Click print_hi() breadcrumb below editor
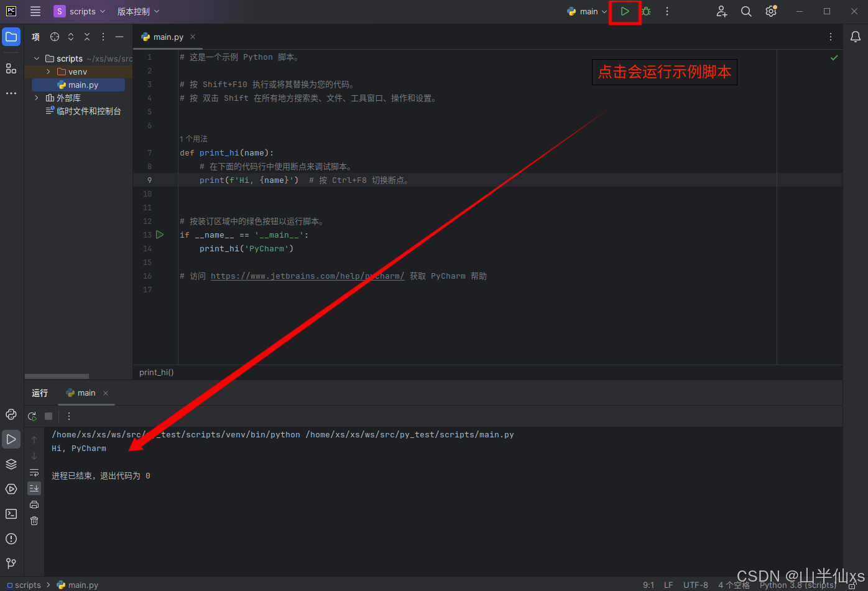 point(157,372)
